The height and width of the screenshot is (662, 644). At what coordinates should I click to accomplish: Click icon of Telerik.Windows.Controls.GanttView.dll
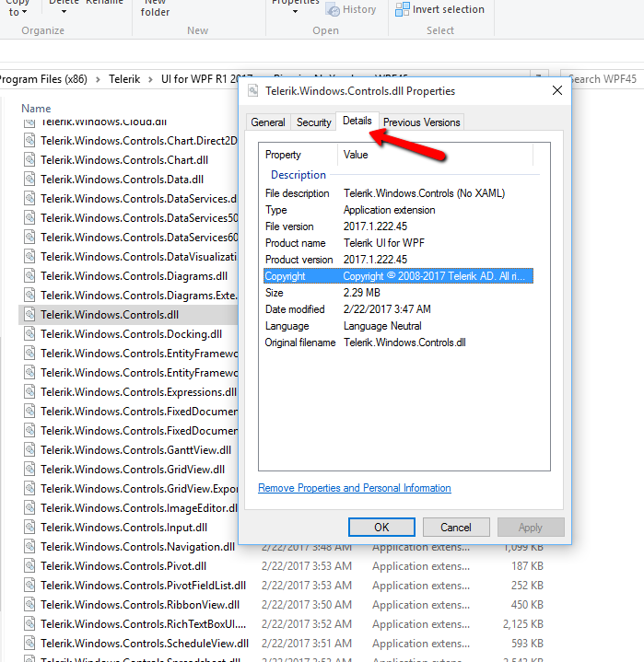pos(29,449)
